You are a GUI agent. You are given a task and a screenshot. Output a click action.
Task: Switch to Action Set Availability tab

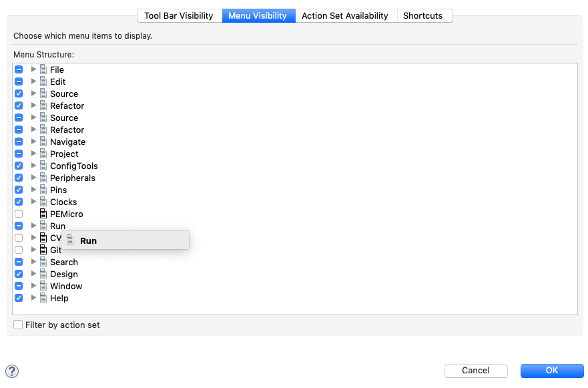point(344,15)
